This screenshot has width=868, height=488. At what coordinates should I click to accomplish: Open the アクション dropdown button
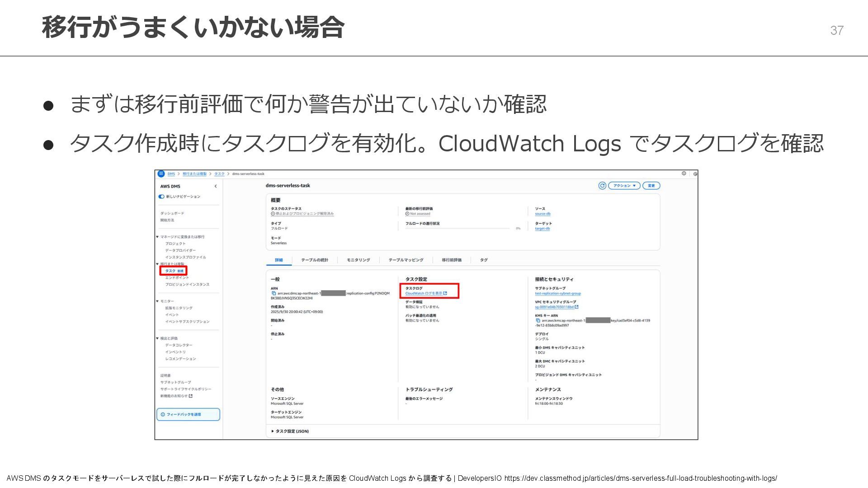click(x=624, y=186)
